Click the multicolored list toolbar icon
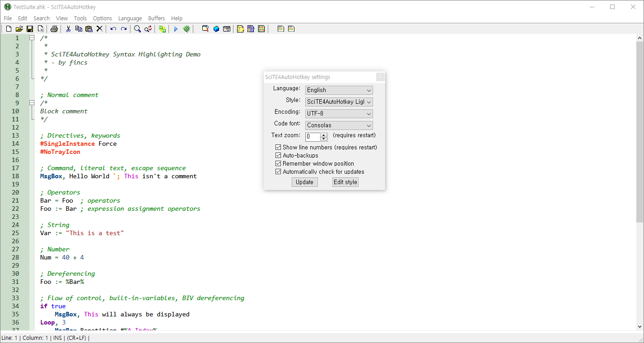This screenshot has height=343, width=644. 261,29
